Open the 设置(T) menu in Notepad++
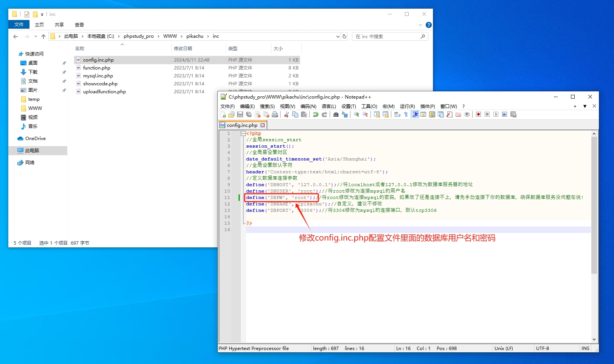Image resolution: width=614 pixels, height=364 pixels. (349, 106)
